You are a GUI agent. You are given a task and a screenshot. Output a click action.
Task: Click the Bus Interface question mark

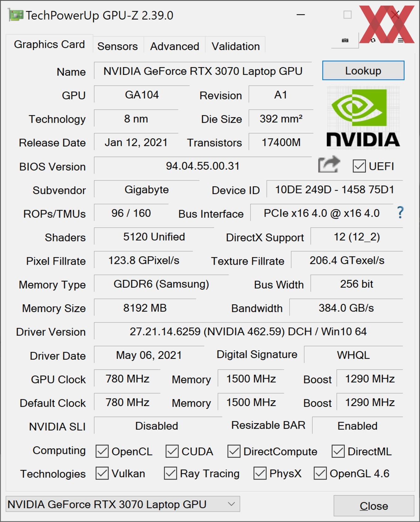pos(400,212)
